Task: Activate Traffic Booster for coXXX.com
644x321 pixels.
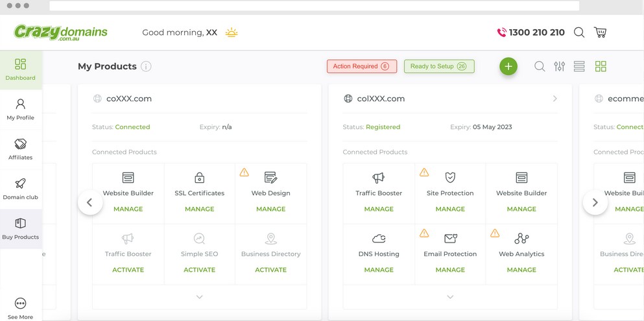Action: pyautogui.click(x=128, y=270)
